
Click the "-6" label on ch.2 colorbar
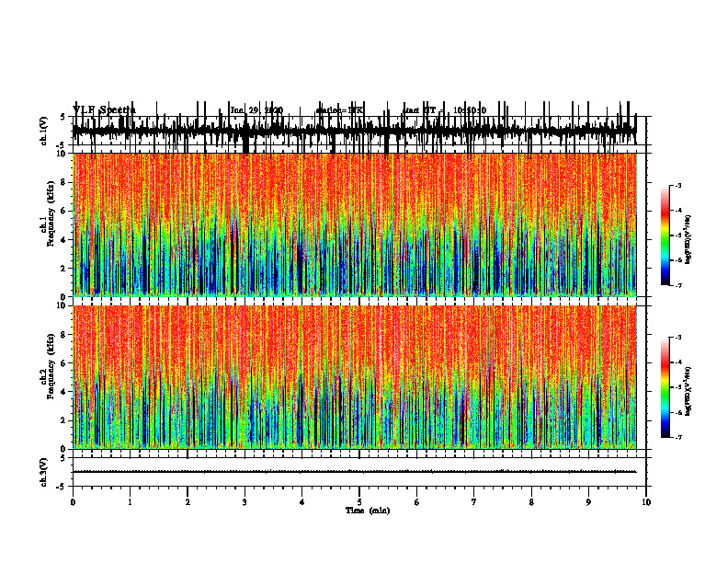tap(678, 412)
